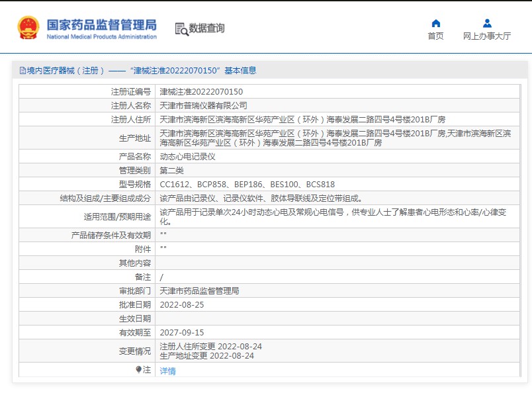This screenshot has width=532, height=393.
Task: Click 生产地址变更 2022-08-24 entry
Action: [207, 356]
